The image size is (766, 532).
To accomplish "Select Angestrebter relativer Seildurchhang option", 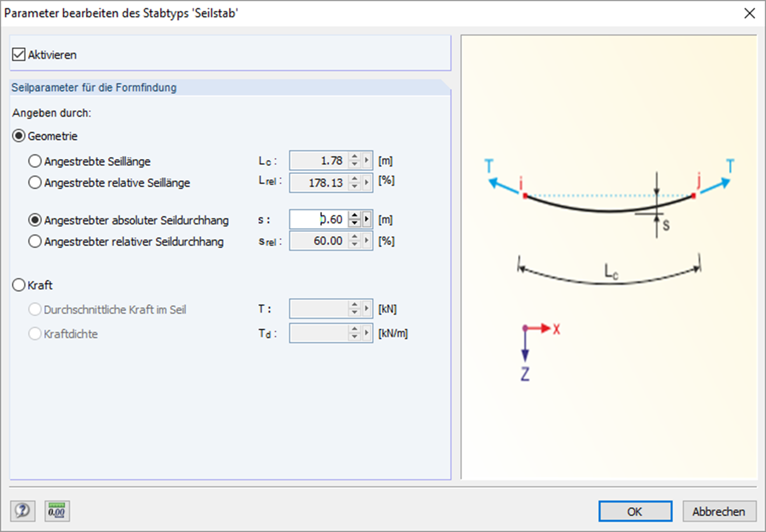I will pyautogui.click(x=35, y=241).
